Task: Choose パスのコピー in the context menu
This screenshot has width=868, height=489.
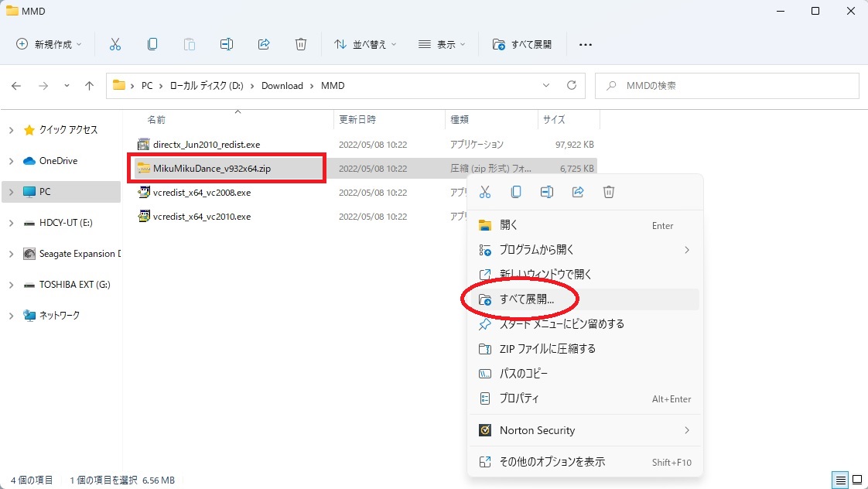Action: tap(585, 374)
